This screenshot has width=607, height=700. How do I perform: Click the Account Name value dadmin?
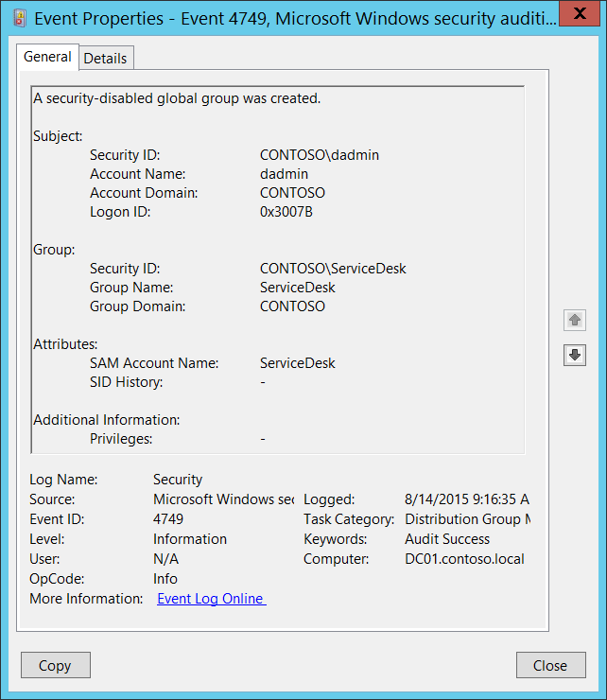(284, 174)
